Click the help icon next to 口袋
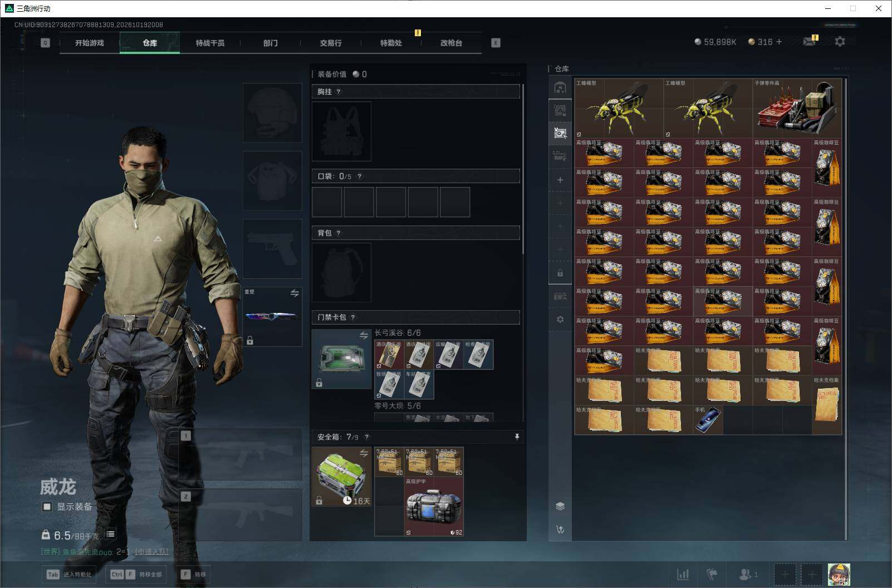 tap(360, 177)
